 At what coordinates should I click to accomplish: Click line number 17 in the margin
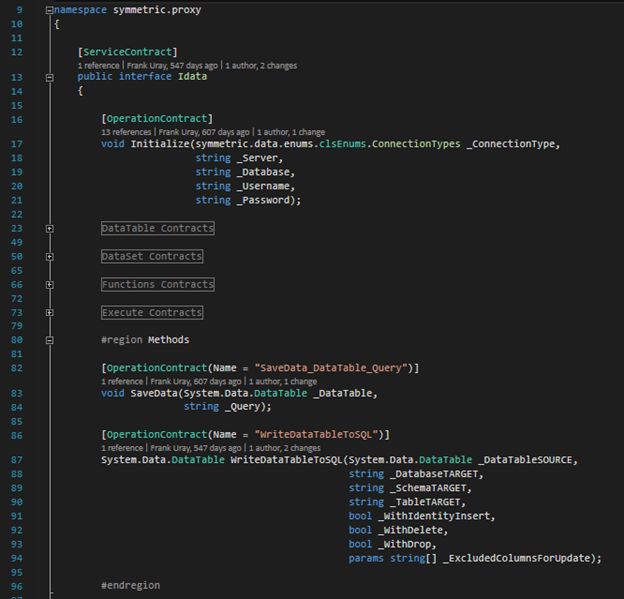coord(17,144)
